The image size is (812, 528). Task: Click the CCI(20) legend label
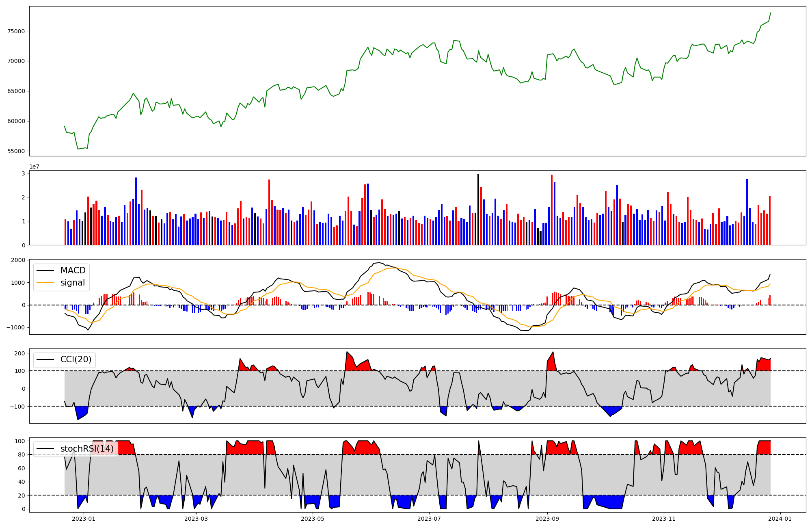click(x=76, y=359)
